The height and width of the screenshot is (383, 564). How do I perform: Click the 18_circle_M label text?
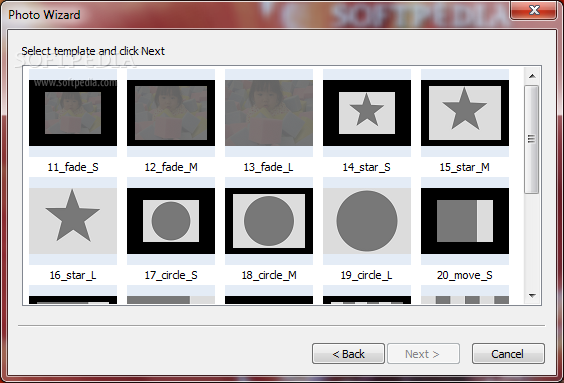(x=269, y=275)
